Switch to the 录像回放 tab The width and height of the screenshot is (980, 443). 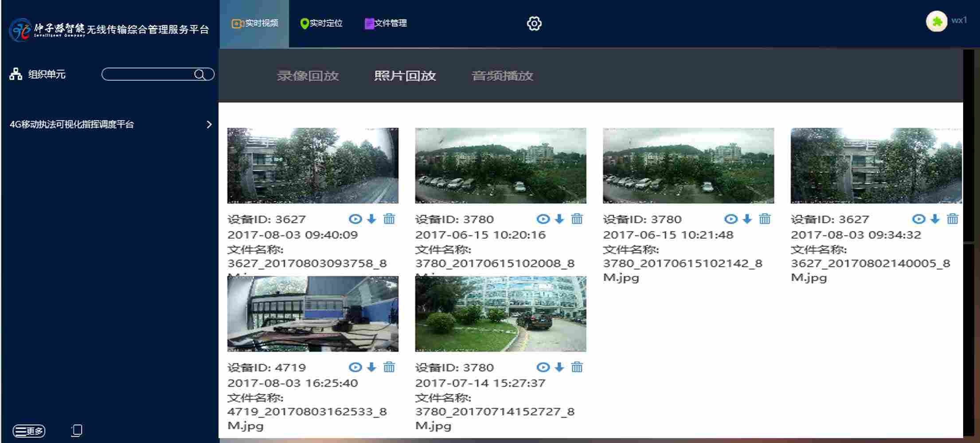308,76
